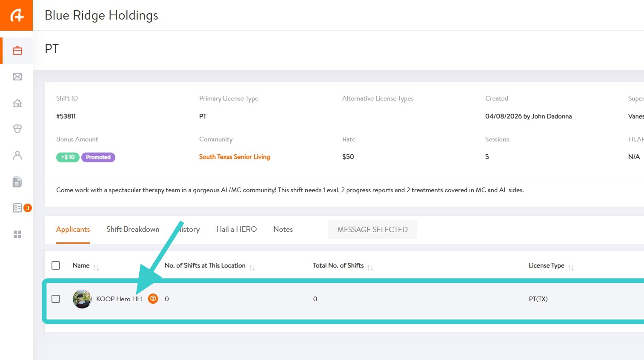Screen dimensions: 644x360
Task: Open the grid apps sidebar icon
Action: tap(17, 234)
